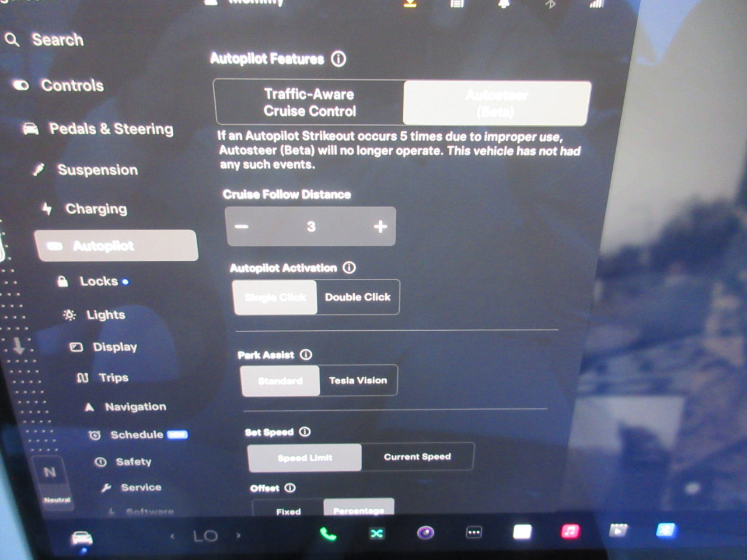Show info for Autopilot Activation

(x=349, y=268)
